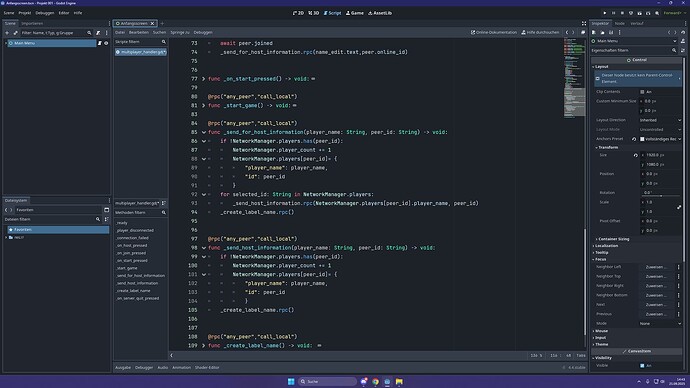690x388 pixels.
Task: Jump to _start_game method in list
Action: coord(127,268)
